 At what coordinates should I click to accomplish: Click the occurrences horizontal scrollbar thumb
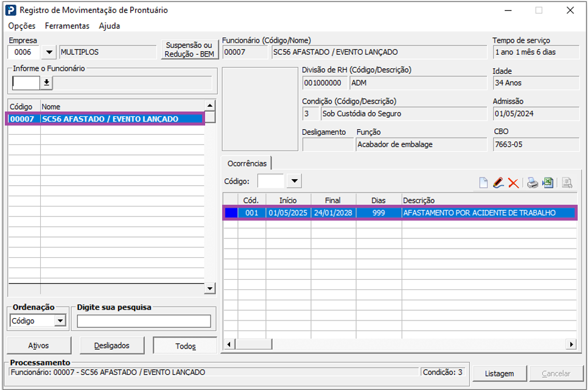click(253, 344)
